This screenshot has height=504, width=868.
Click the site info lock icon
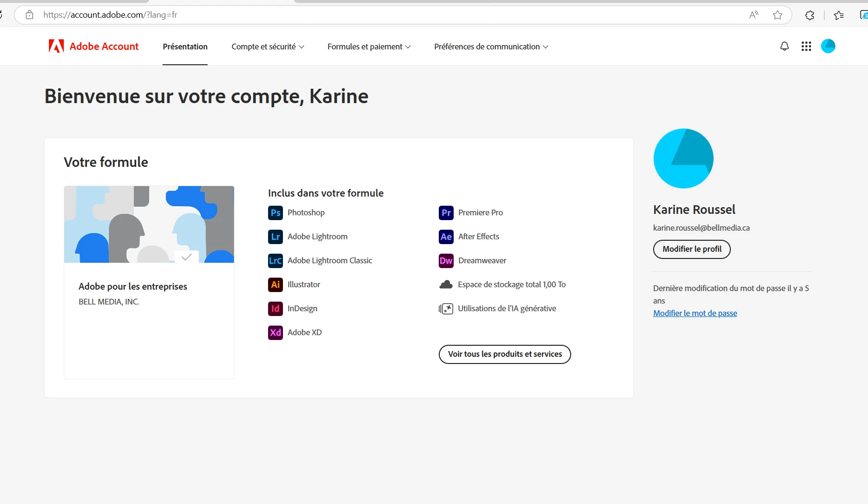[x=29, y=15]
